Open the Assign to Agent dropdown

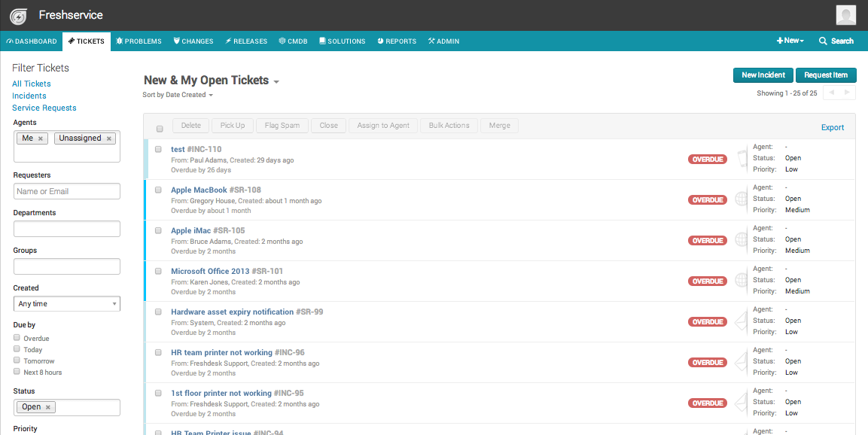pyautogui.click(x=383, y=126)
